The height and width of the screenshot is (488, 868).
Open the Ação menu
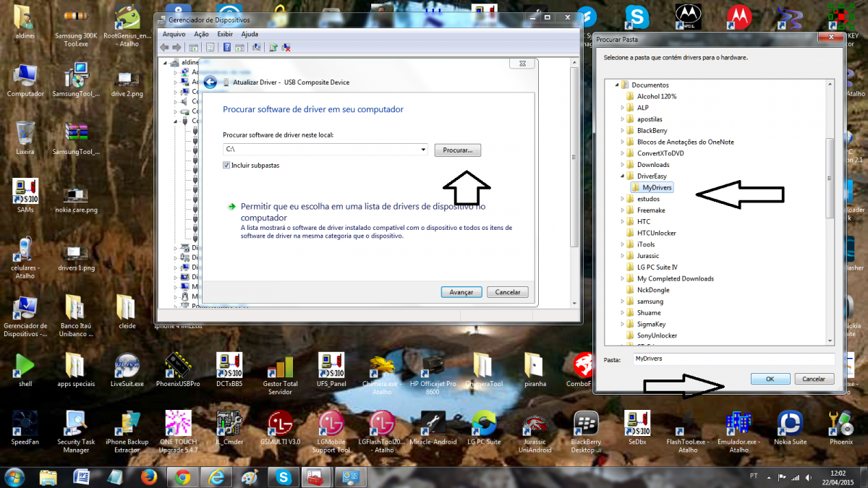[x=202, y=34]
